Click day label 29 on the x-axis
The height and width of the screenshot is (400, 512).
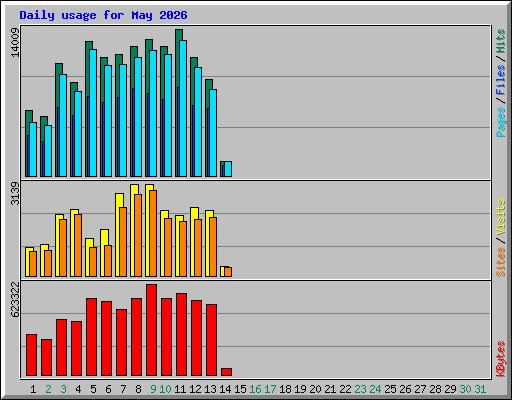[450, 389]
